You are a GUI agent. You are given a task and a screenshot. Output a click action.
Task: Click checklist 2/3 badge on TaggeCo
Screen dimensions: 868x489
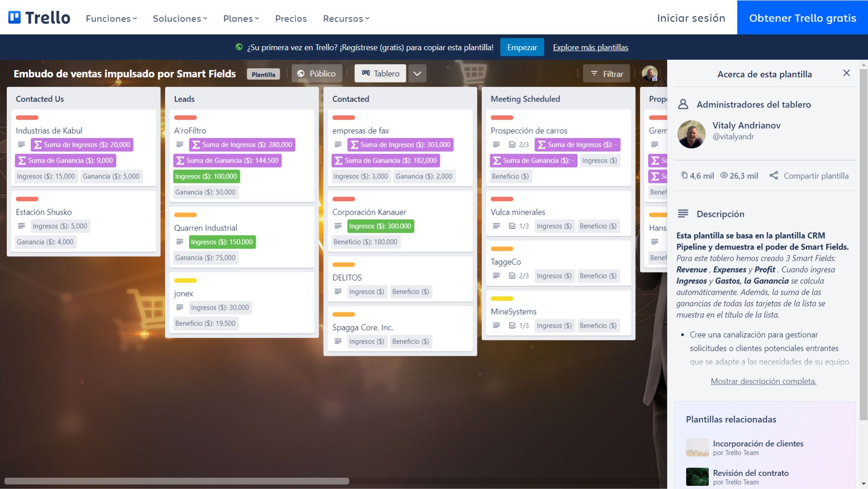(519, 276)
